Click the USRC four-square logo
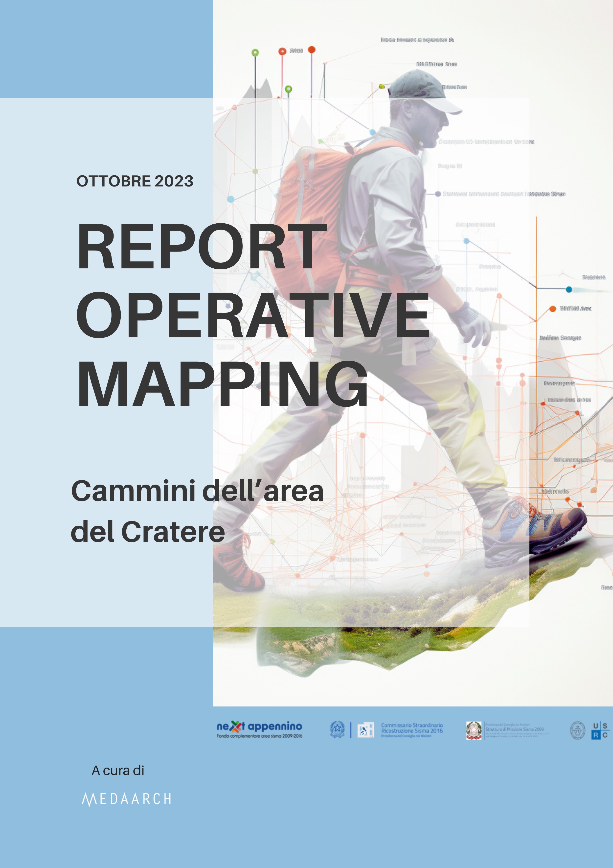The width and height of the screenshot is (613, 868). 600,730
